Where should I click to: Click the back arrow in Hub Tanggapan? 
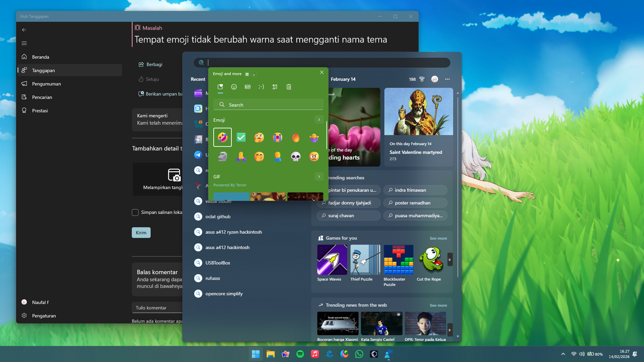tap(24, 29)
